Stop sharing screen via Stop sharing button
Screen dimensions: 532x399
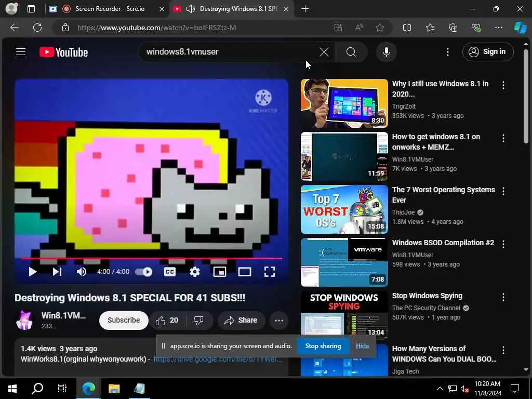point(323,346)
